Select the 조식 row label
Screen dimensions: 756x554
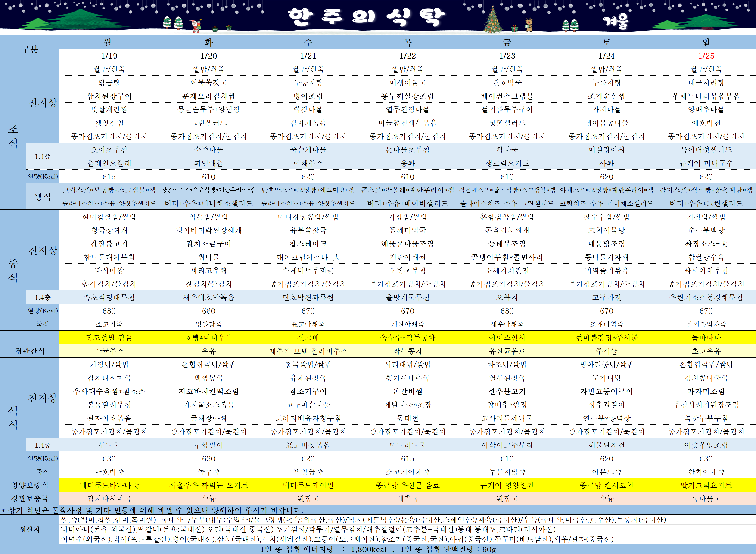click(13, 136)
